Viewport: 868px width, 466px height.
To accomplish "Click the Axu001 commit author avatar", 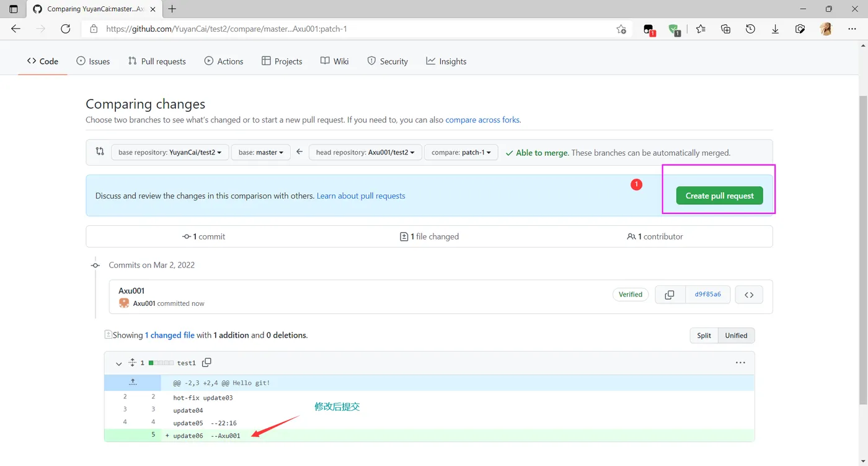I will 124,303.
